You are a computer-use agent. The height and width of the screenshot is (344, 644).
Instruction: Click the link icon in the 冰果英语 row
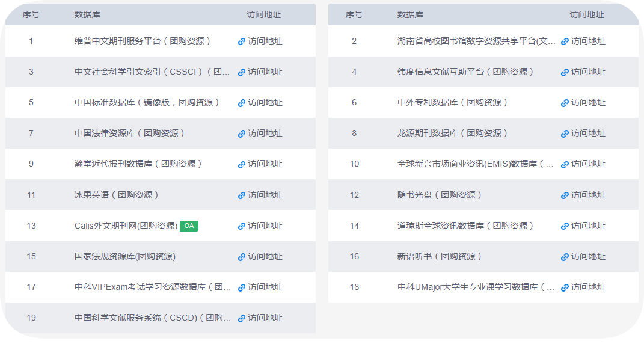[x=242, y=195]
